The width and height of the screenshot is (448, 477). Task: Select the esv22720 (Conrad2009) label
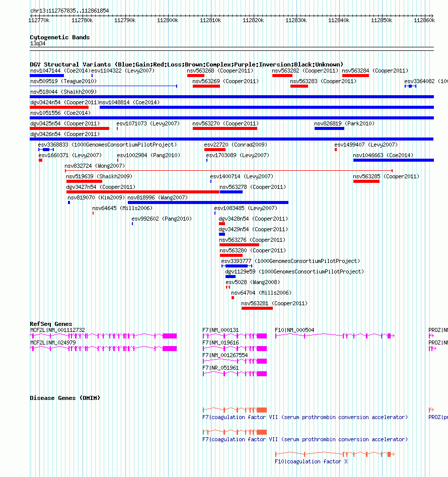(x=236, y=145)
